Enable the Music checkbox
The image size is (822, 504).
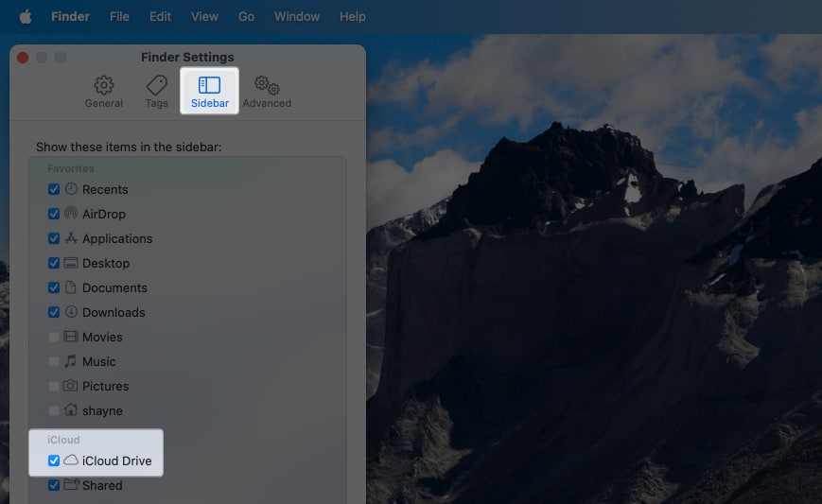54,361
